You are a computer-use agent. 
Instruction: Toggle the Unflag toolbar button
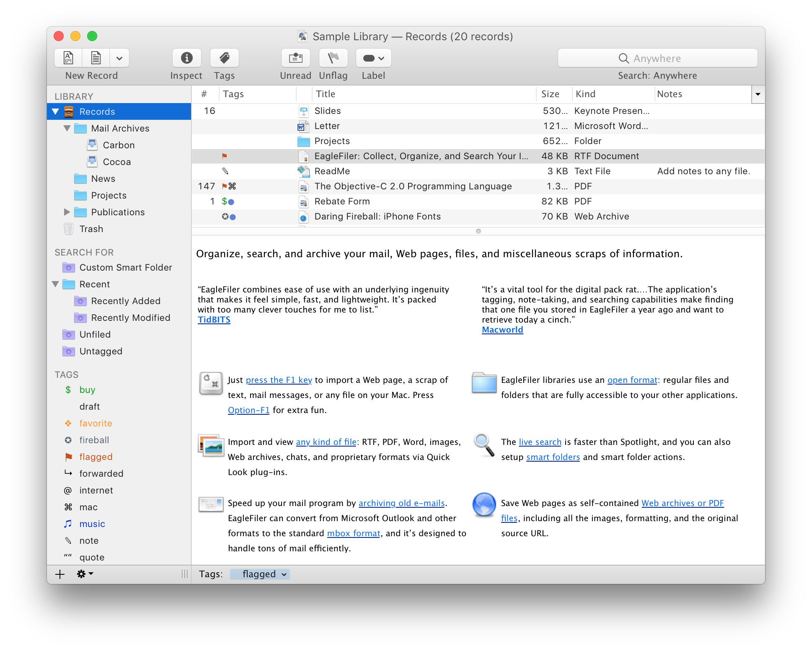click(333, 58)
